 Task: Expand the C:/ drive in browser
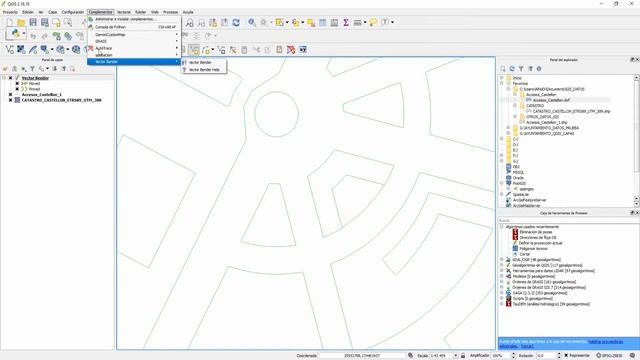point(502,139)
